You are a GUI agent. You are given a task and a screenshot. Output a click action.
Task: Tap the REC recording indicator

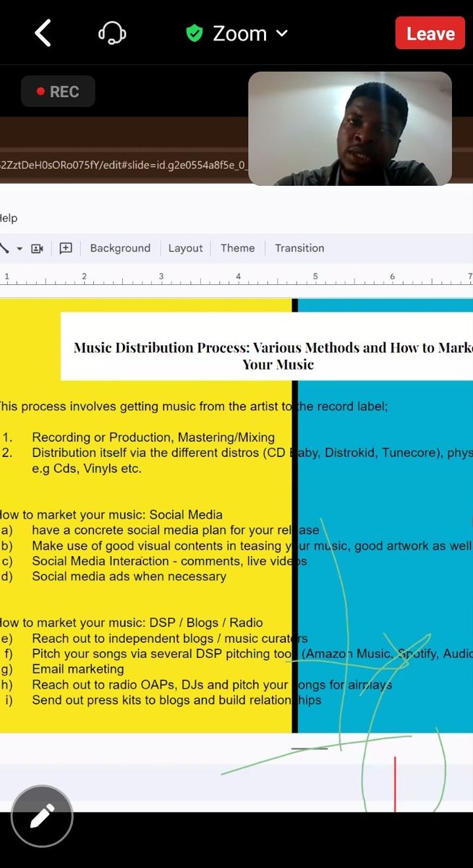58,92
